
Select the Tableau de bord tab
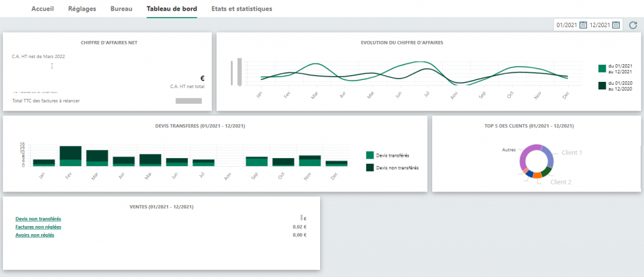click(x=172, y=9)
